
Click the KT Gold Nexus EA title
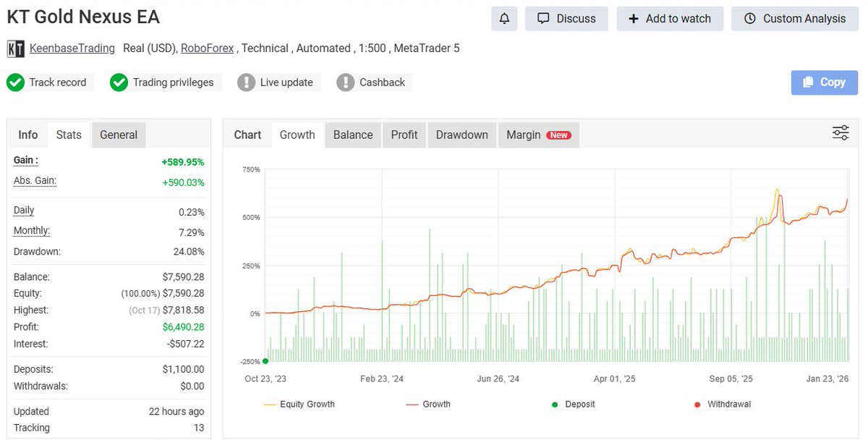[x=83, y=17]
